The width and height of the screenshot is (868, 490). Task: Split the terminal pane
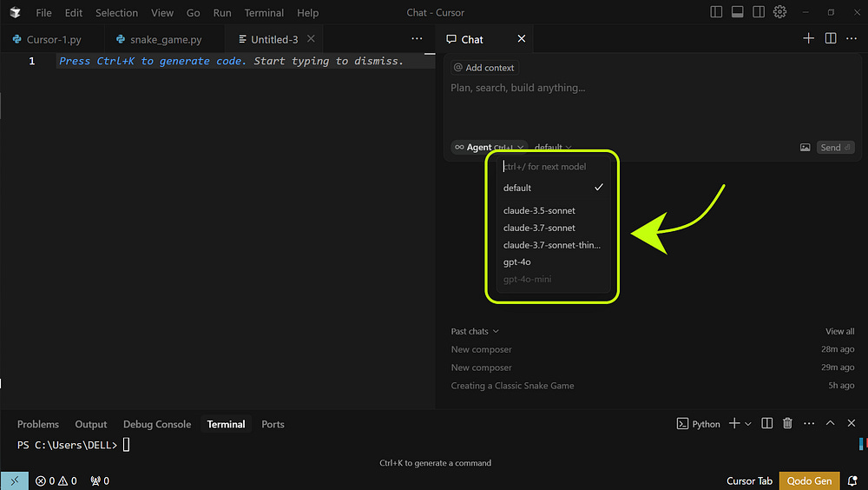tap(766, 423)
